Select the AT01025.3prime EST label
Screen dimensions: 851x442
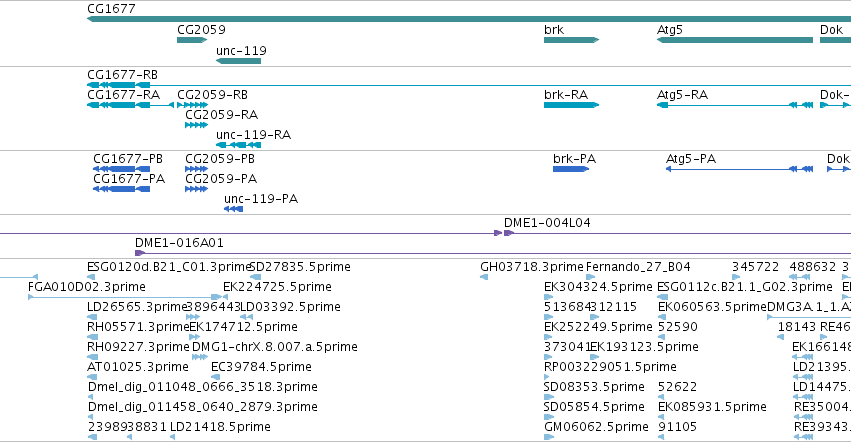point(138,367)
